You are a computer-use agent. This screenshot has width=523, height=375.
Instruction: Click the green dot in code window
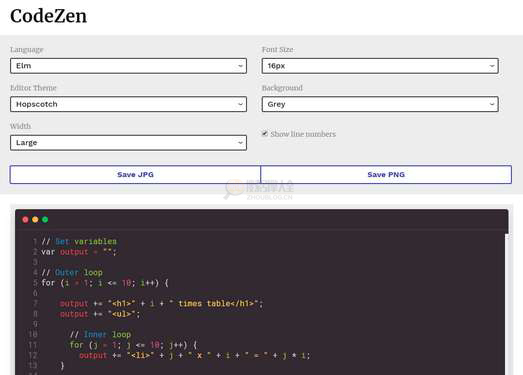(x=45, y=220)
